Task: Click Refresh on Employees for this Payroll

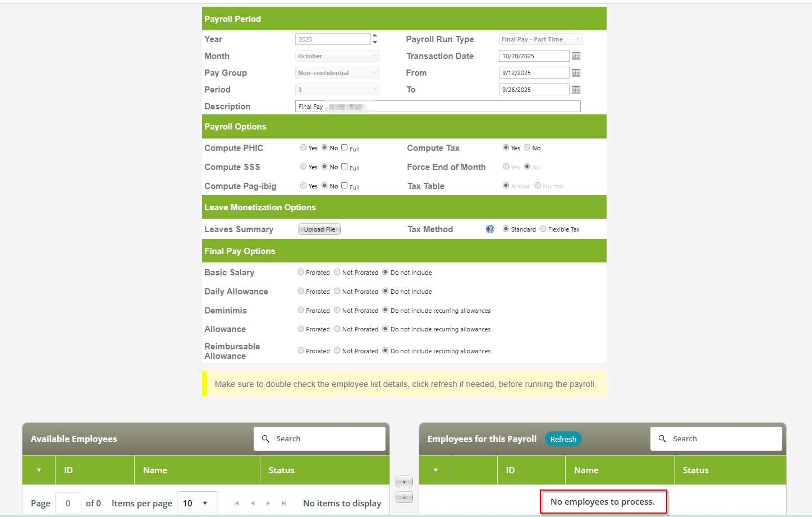Action: (563, 439)
